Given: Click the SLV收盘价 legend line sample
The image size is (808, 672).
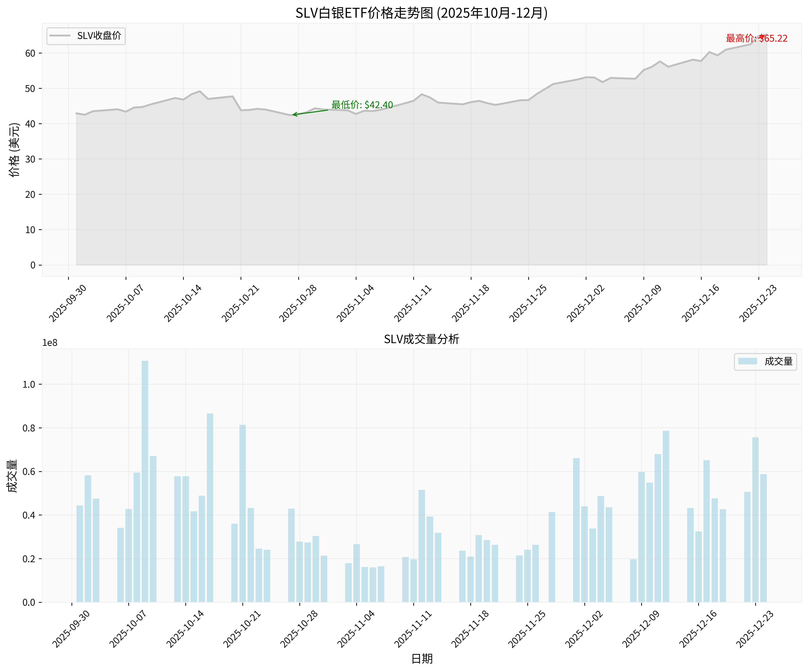Looking at the screenshot, I should (x=60, y=36).
